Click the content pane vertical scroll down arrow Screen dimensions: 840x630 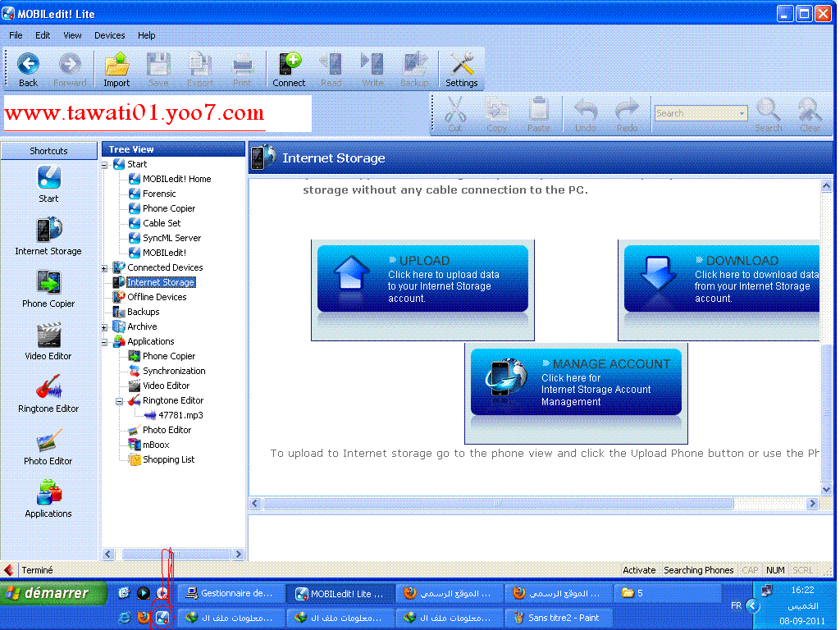(826, 489)
